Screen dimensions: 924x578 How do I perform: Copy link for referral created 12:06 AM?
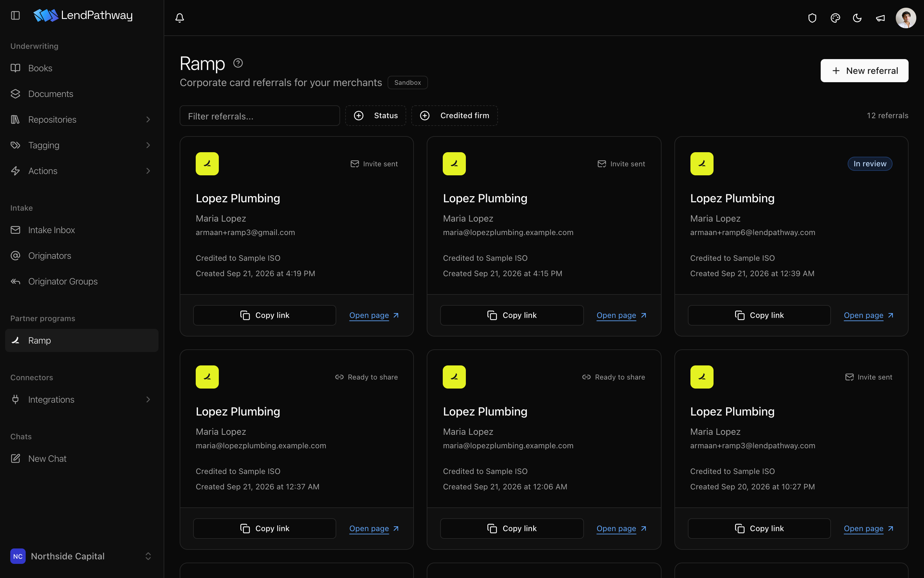click(x=512, y=529)
